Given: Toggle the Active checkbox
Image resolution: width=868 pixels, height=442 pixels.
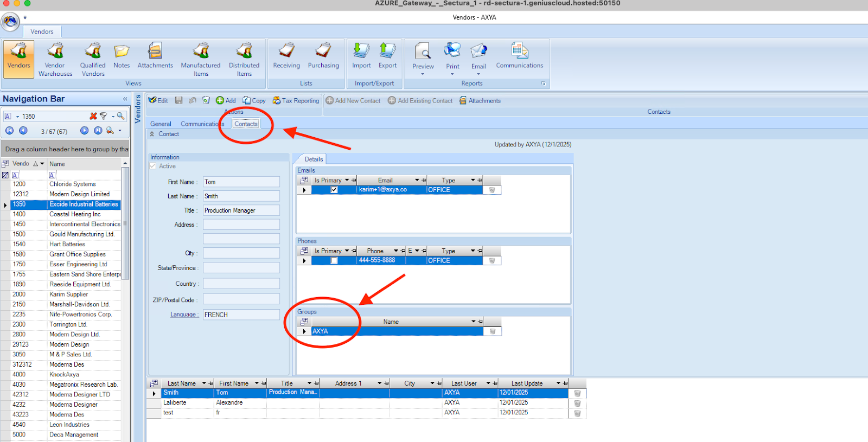Looking at the screenshot, I should [x=153, y=166].
